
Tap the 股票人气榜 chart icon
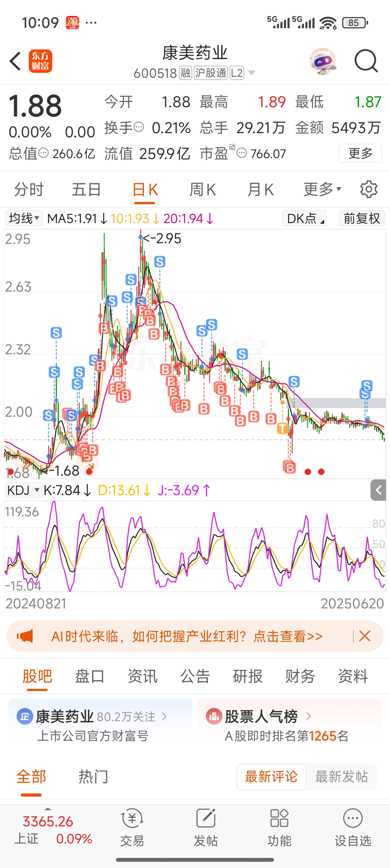214,716
